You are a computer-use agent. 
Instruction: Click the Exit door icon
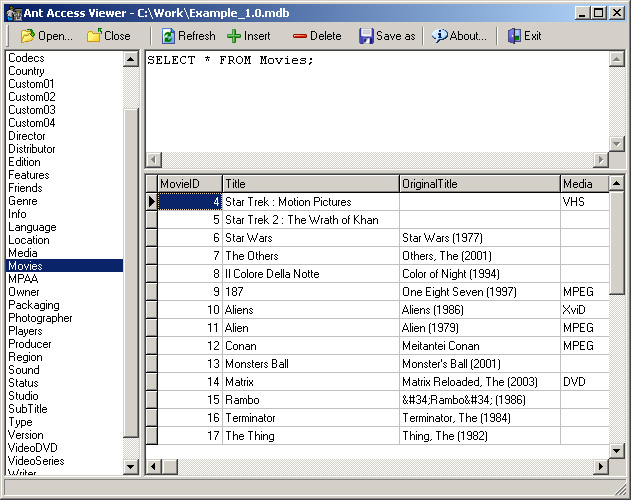[514, 36]
